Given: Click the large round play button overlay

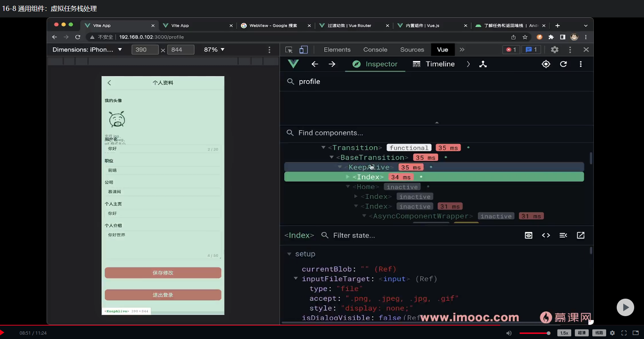Looking at the screenshot, I should pyautogui.click(x=625, y=307).
